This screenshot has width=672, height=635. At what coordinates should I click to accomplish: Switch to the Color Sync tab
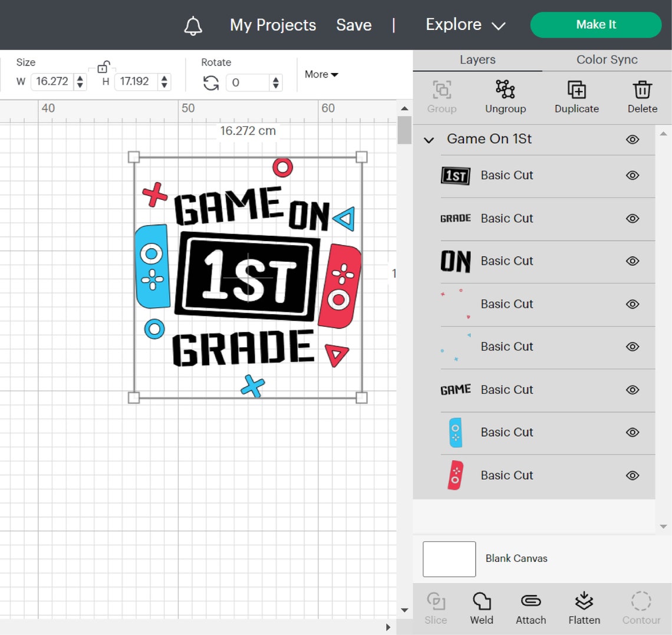pos(607,60)
